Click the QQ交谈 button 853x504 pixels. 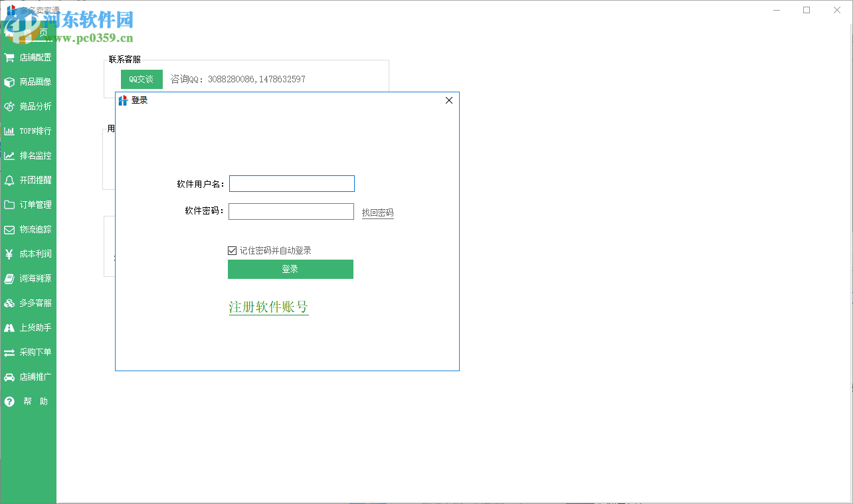point(142,79)
